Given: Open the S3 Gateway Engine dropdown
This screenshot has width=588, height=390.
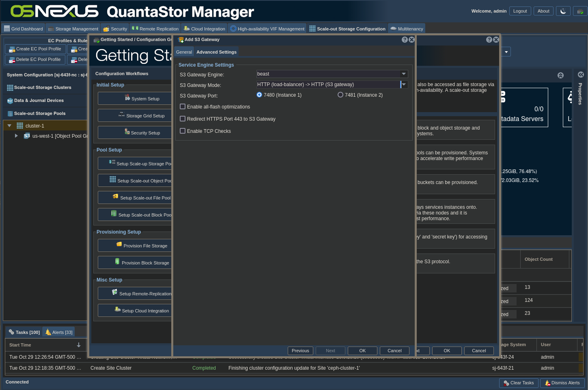Looking at the screenshot, I should click(x=403, y=74).
